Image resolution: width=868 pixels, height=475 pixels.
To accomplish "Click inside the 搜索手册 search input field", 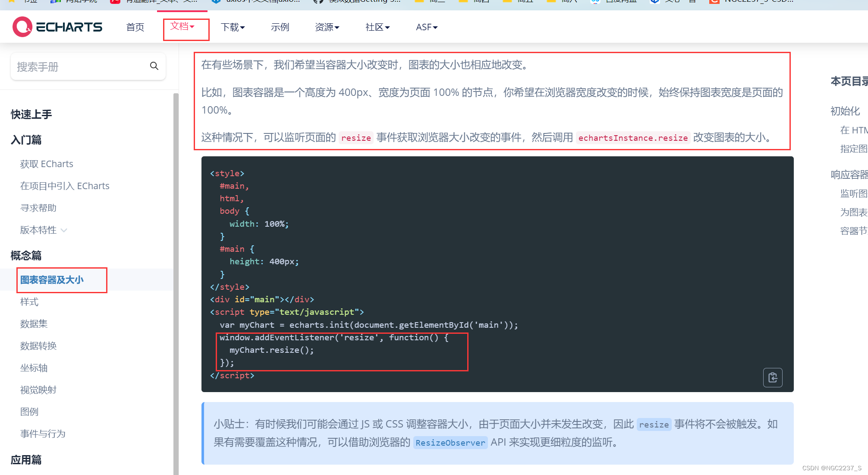I will coord(78,66).
